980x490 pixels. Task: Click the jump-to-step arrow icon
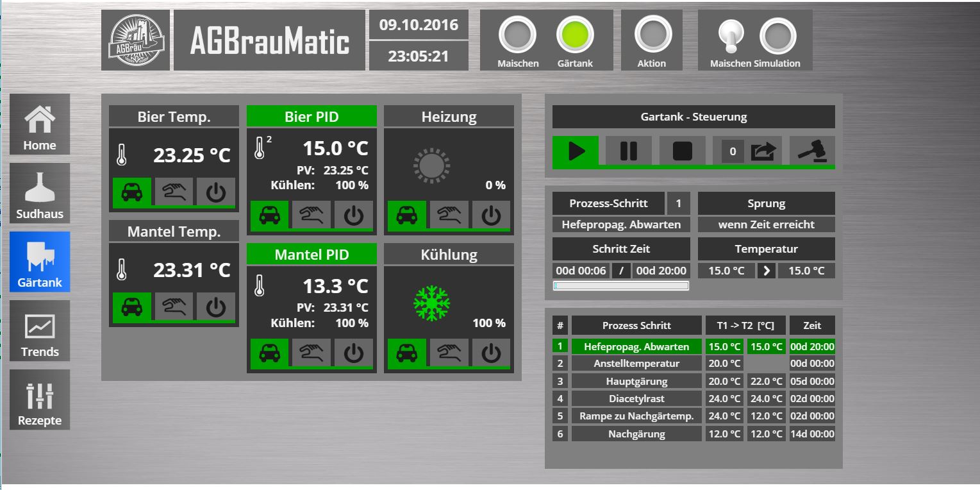(763, 151)
